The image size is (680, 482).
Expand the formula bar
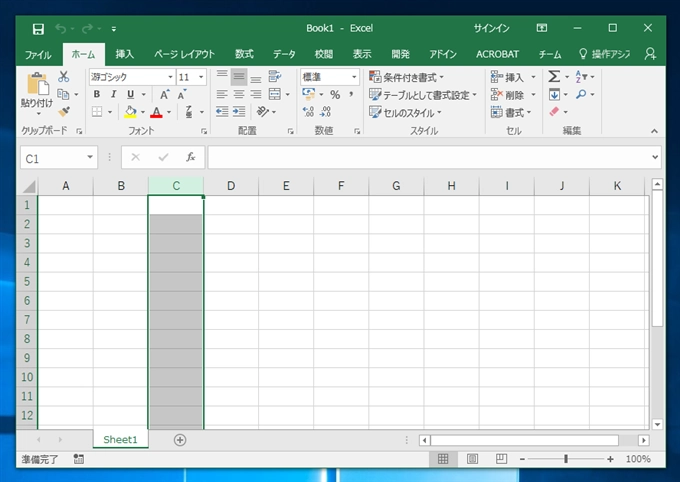tap(655, 157)
